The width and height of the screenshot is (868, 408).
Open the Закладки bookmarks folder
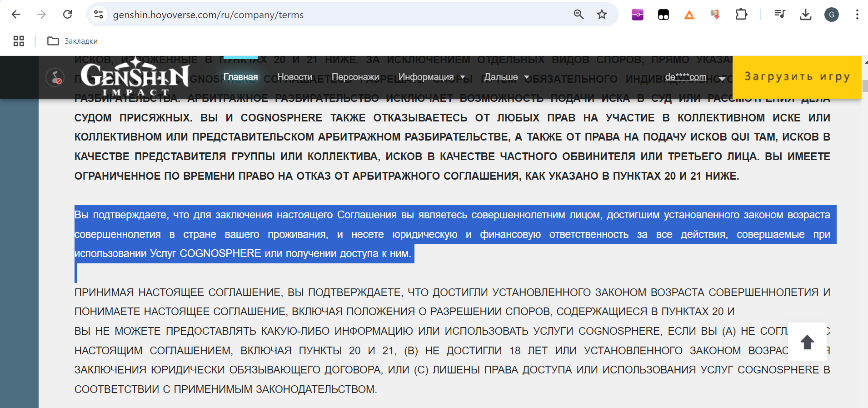click(x=73, y=41)
